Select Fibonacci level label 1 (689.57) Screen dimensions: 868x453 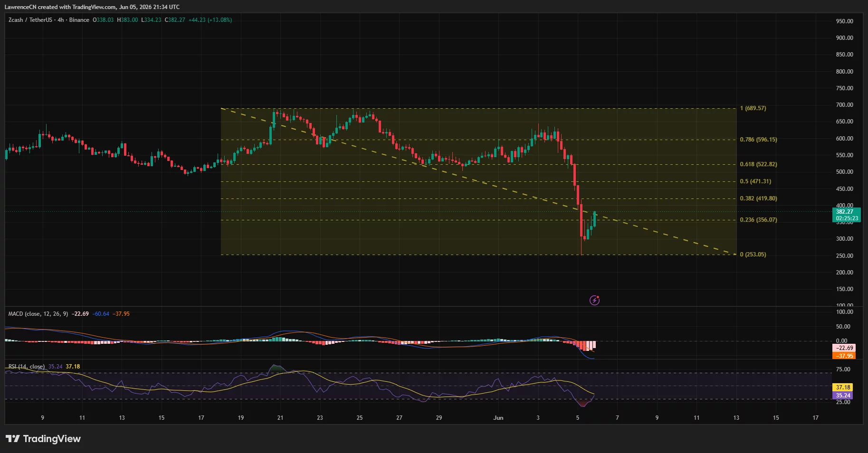coord(753,108)
